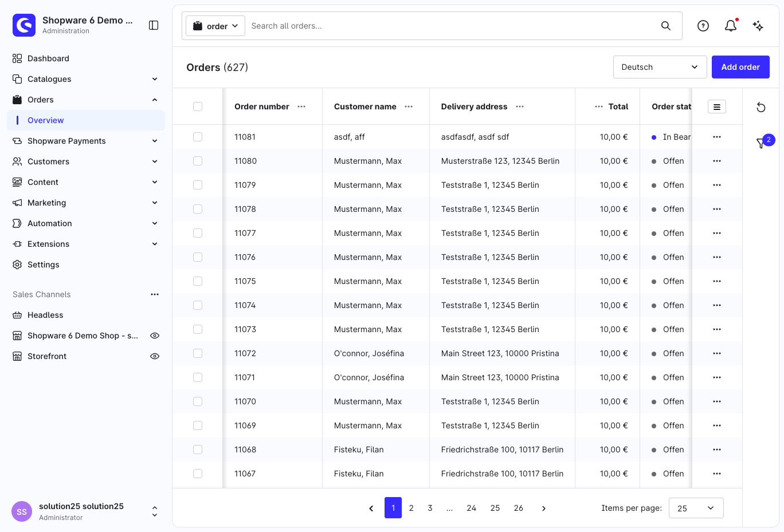Open notifications bell icon
This screenshot has width=784, height=532.
[731, 26]
